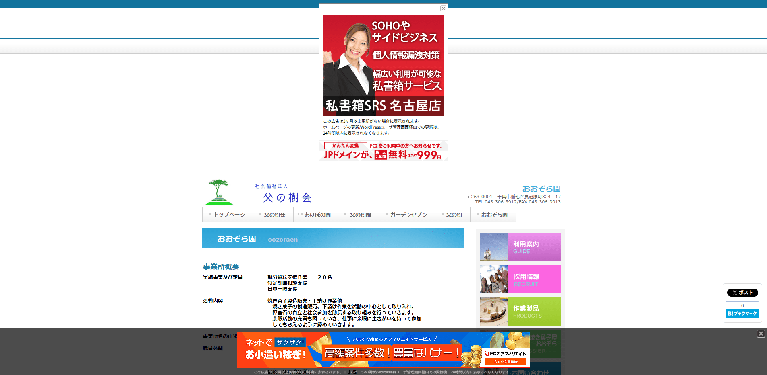767x375 pixels.
Task: Open the SOHO private mailbox service ad
Action: 384,65
